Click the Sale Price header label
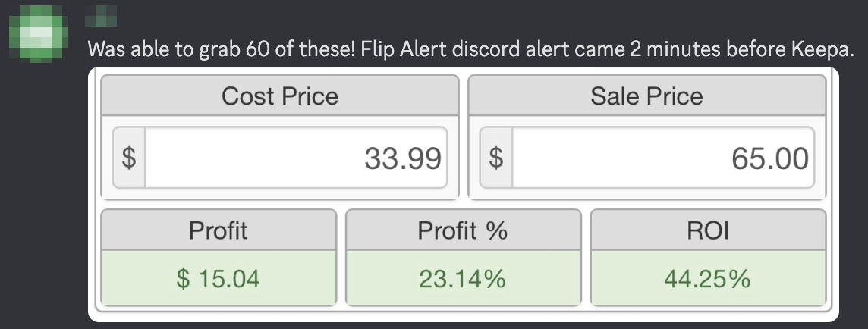868x329 pixels. tap(646, 96)
